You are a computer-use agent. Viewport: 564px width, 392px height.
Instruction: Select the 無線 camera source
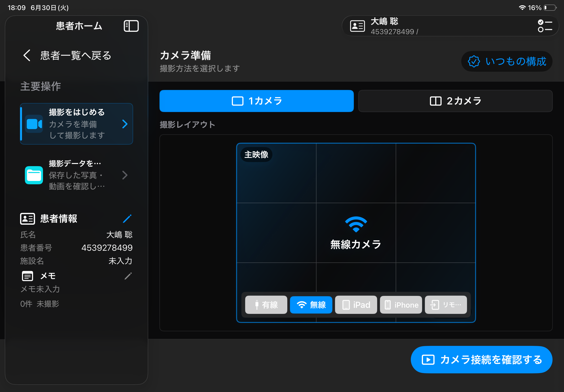pyautogui.click(x=311, y=305)
